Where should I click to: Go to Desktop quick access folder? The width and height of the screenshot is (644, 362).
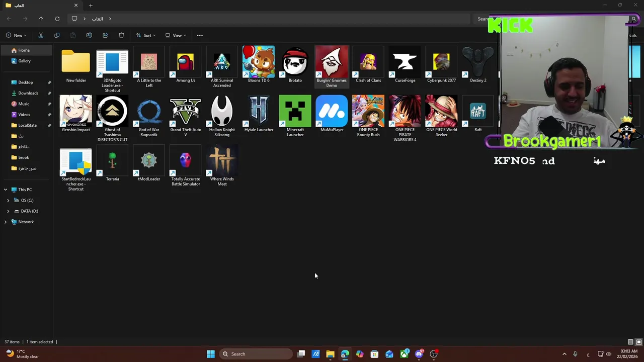[26, 82]
